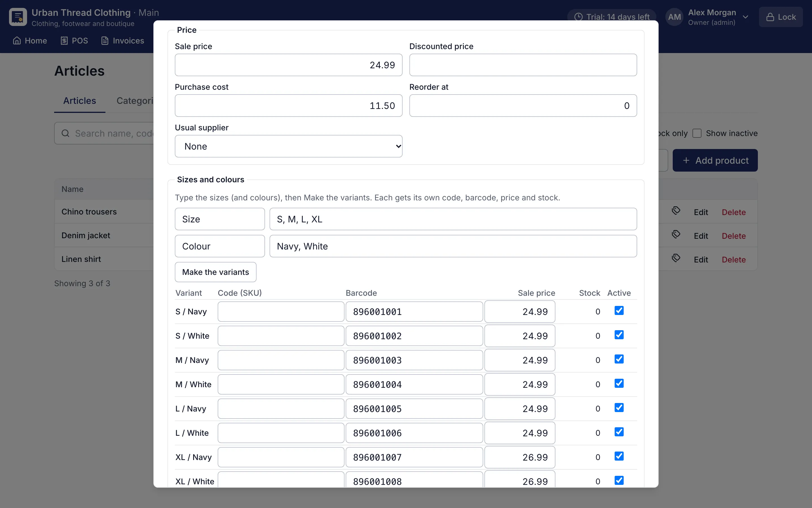Screen dimensions: 812x508
Task: Click the lock icon in header
Action: coord(770,17)
